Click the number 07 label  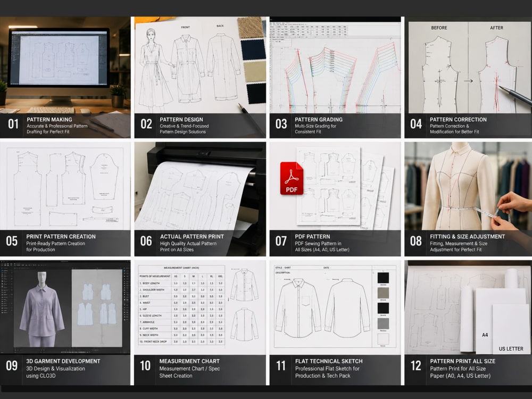(281, 241)
